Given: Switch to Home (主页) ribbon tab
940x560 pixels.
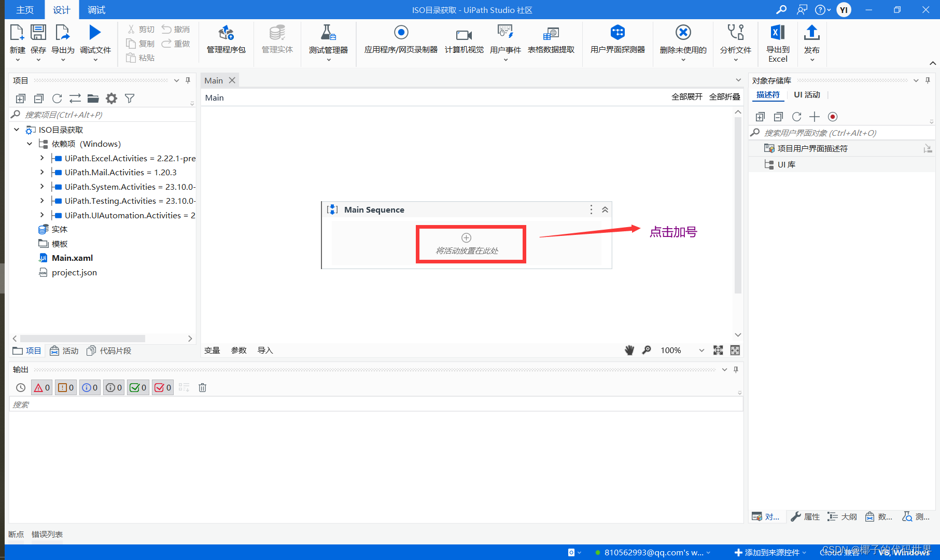Looking at the screenshot, I should [x=25, y=10].
